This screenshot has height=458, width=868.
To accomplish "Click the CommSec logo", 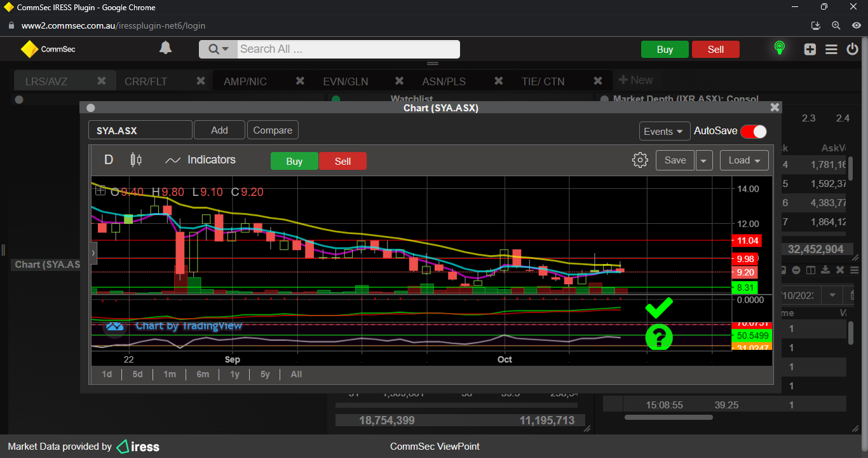I will tap(48, 49).
